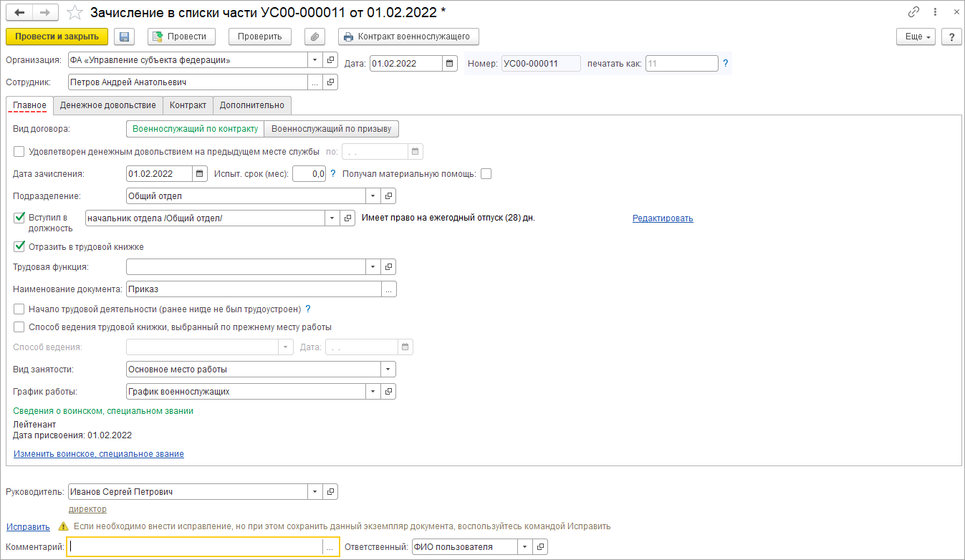Expand the Ответственный dropdown
Screen dimensions: 965x560
526,547
